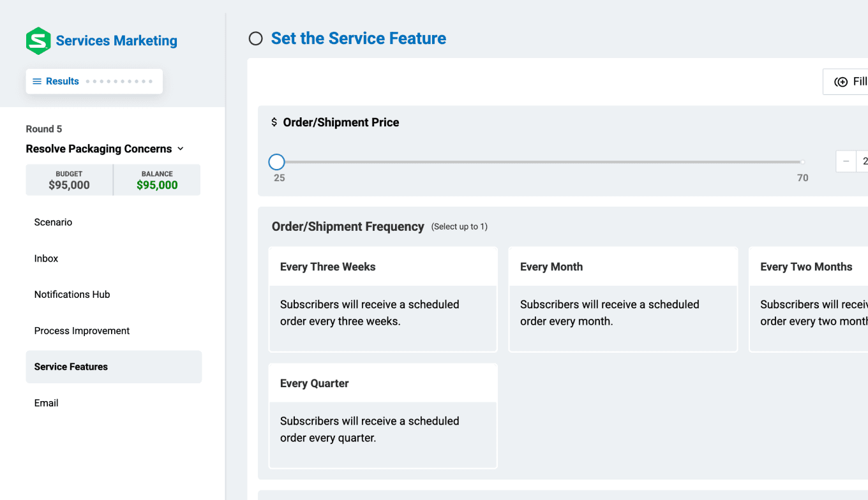
Task: Open the Results menu button
Action: [x=94, y=82]
